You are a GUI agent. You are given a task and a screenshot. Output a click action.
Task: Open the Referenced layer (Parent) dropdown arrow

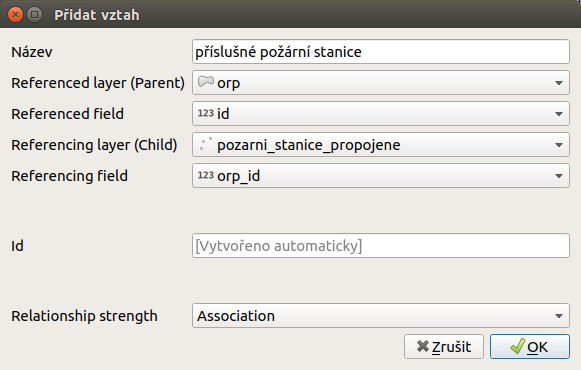pyautogui.click(x=559, y=83)
